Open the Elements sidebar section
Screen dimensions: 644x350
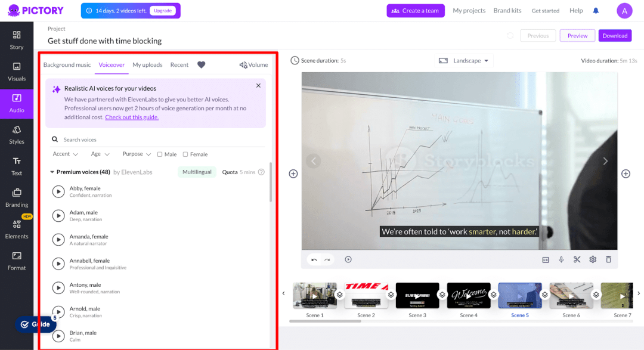(17, 230)
